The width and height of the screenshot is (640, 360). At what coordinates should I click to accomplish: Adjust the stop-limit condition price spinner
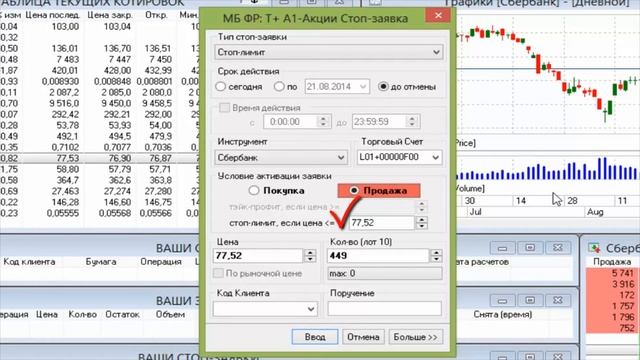pyautogui.click(x=422, y=222)
